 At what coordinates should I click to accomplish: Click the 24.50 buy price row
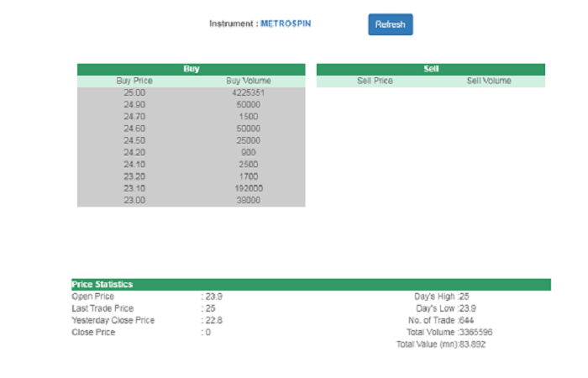pos(134,140)
